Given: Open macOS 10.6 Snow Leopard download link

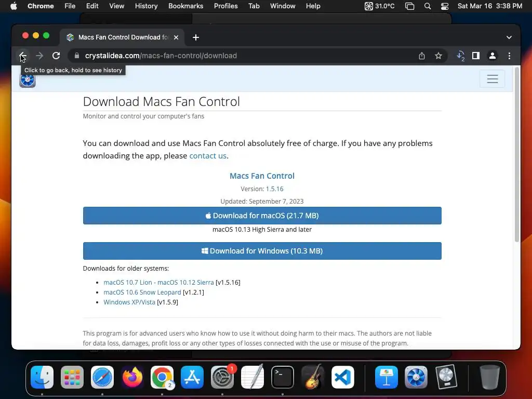Looking at the screenshot, I should coord(142,292).
